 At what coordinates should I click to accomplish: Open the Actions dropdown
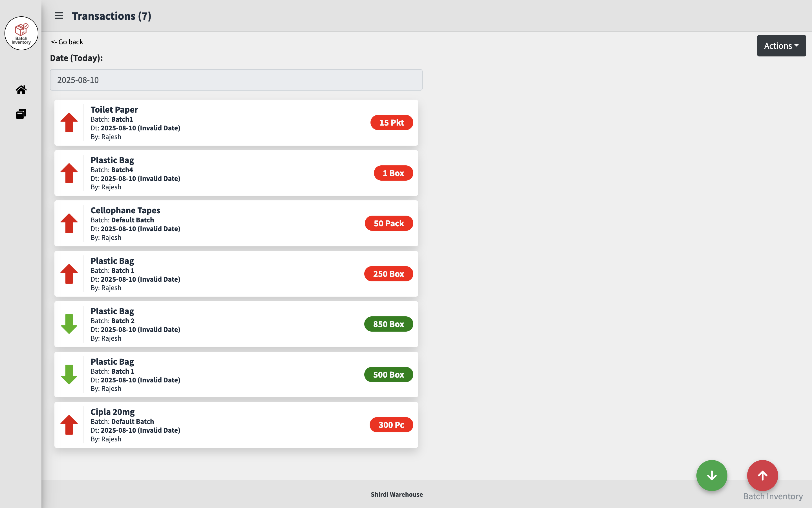tap(782, 46)
